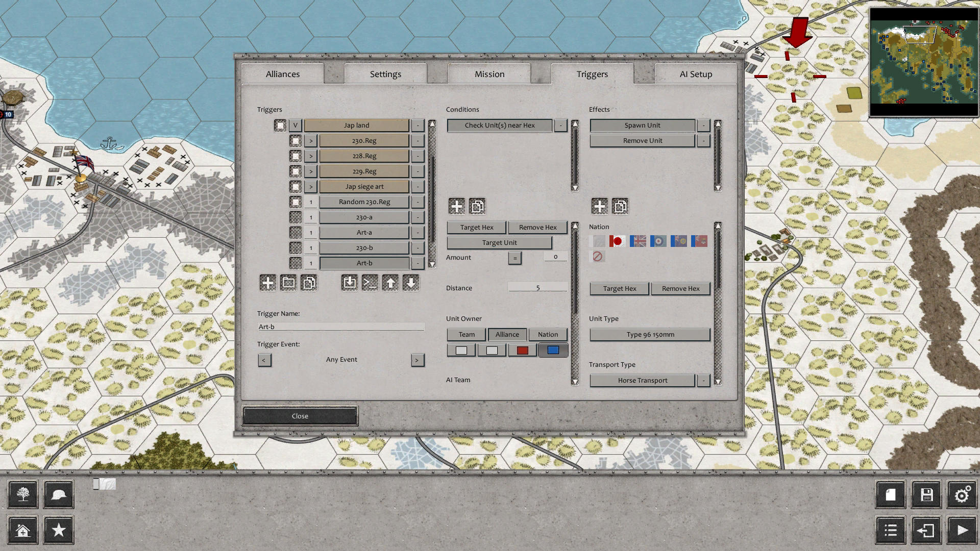Toggle the checkbox beside the Art-b trigger
The width and height of the screenshot is (980, 551).
click(296, 263)
